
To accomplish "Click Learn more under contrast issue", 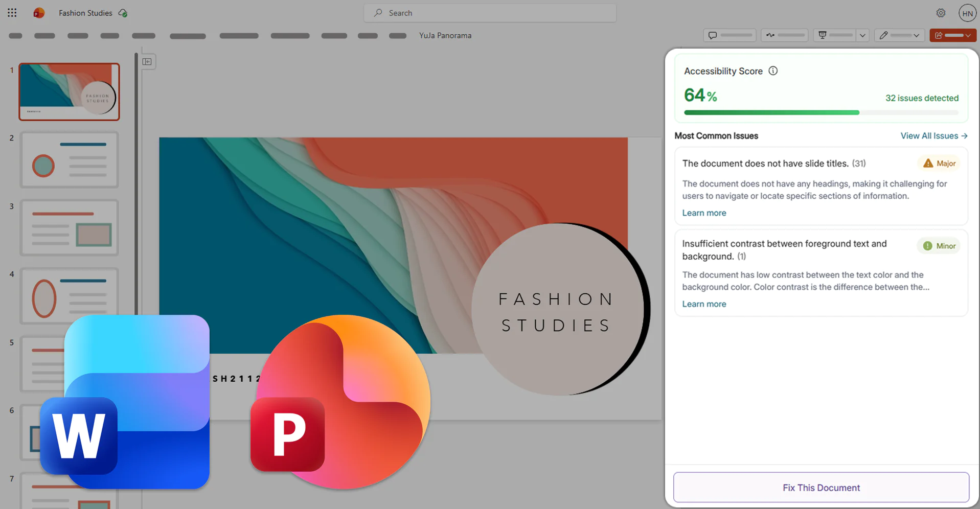I will pos(704,304).
